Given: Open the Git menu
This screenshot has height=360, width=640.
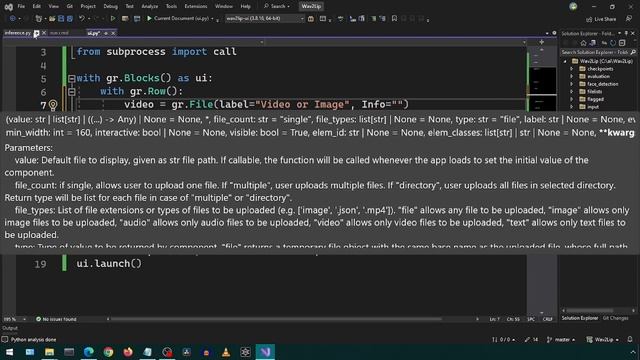Looking at the screenshot, I should point(69,7).
